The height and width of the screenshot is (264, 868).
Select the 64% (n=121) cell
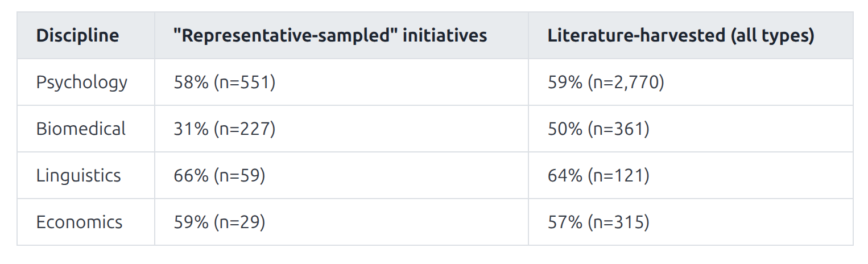598,175
